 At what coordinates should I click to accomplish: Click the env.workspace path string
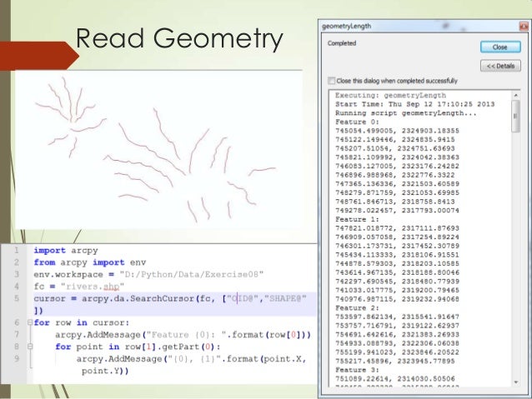191,274
